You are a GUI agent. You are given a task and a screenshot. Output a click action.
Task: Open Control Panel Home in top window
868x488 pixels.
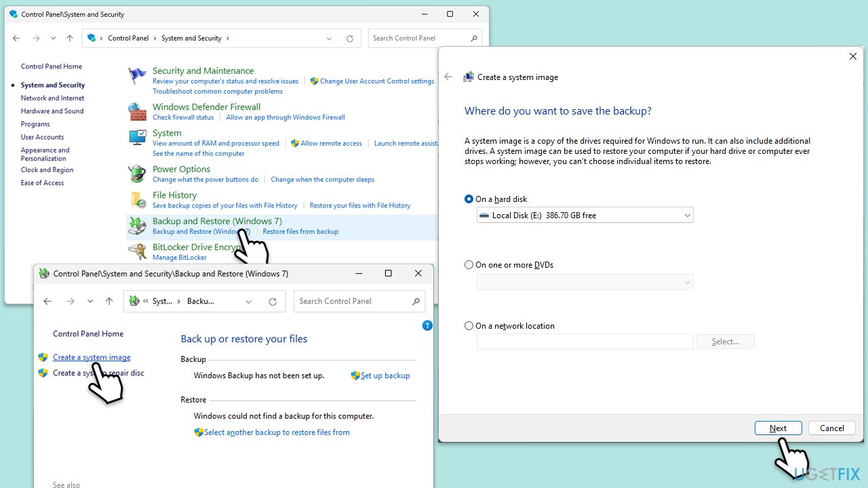click(x=52, y=66)
